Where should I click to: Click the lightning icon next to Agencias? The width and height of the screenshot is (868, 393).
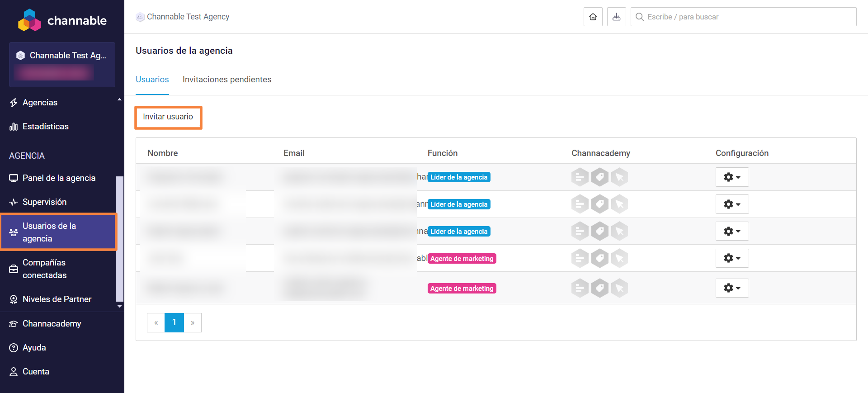(14, 103)
